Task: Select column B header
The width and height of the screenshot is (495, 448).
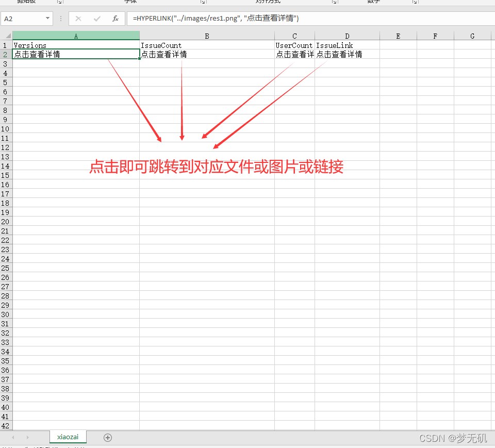Action: (207, 36)
